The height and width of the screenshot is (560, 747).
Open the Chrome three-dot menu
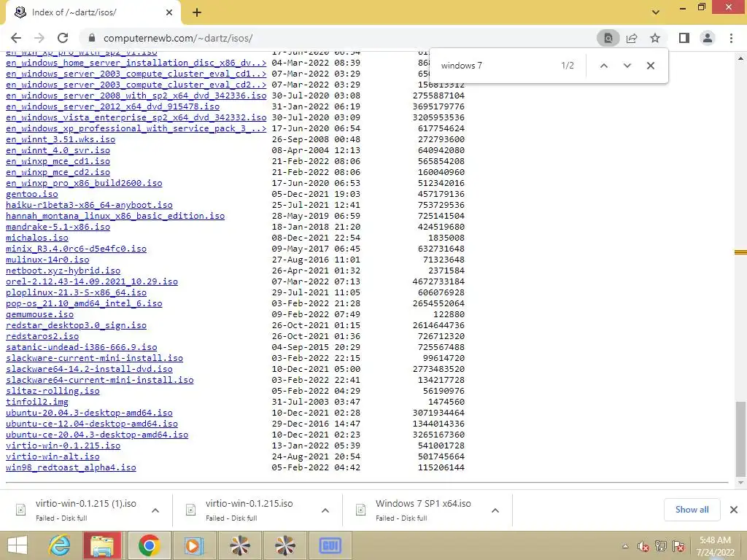pos(731,38)
